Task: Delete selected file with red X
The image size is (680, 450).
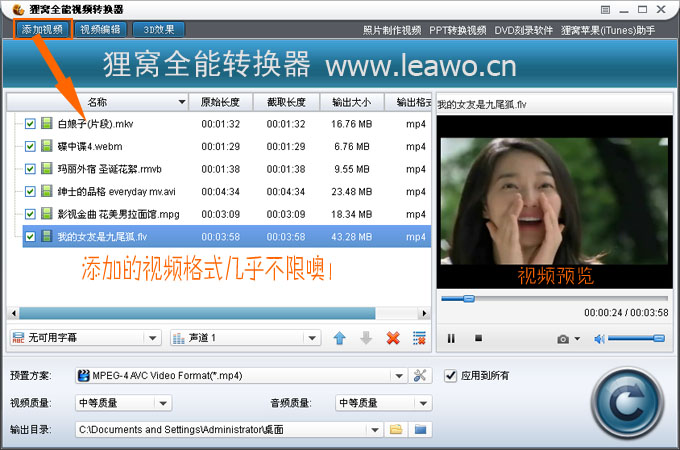Action: (x=393, y=338)
